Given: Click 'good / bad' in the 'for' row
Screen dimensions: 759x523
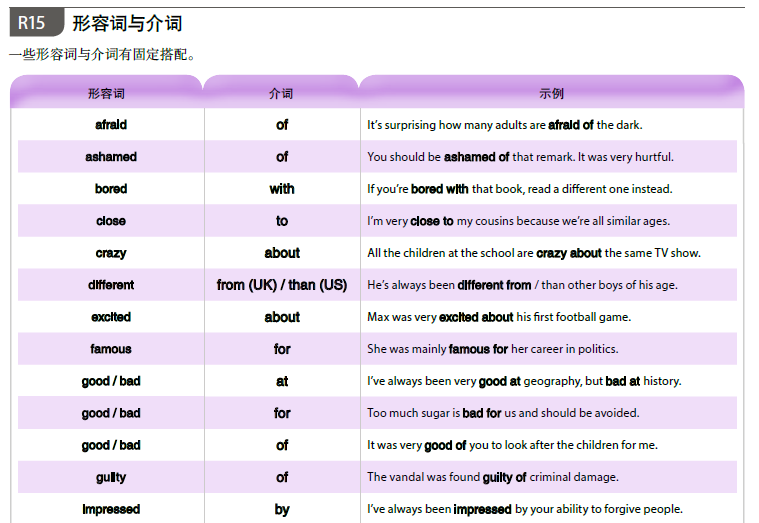Looking at the screenshot, I should click(111, 413).
